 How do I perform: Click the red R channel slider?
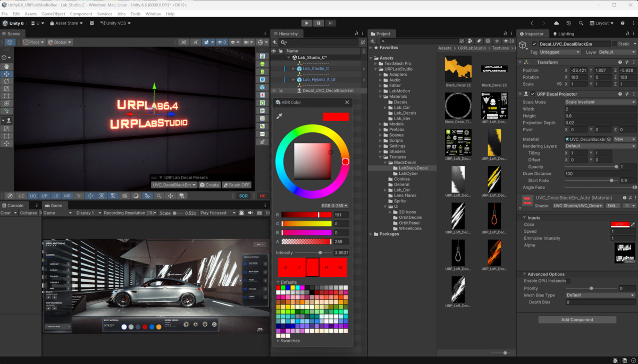306,215
